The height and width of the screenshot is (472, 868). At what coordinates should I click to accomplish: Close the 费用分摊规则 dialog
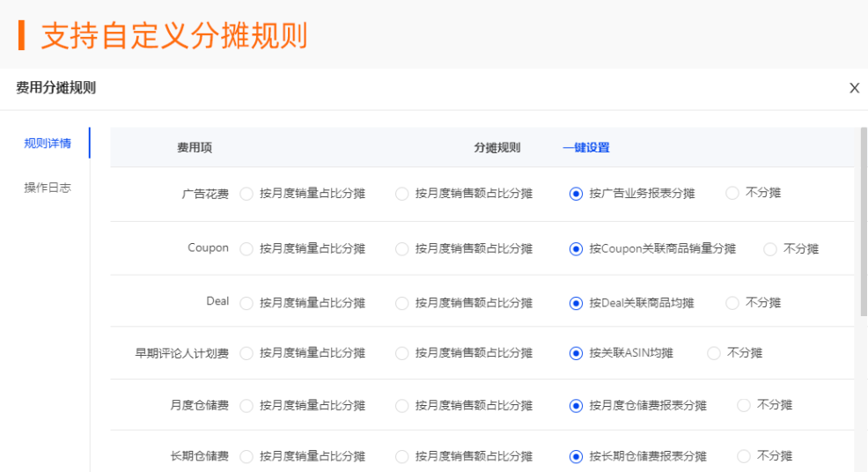tap(854, 88)
